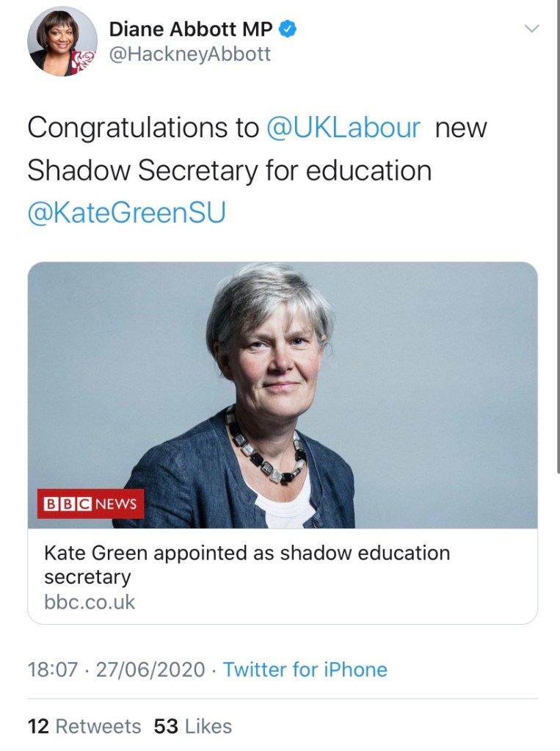Open headline 'Kate Green appointed as shadow'
Image resolution: width=560 pixels, height=751 pixels.
pyautogui.click(x=247, y=553)
